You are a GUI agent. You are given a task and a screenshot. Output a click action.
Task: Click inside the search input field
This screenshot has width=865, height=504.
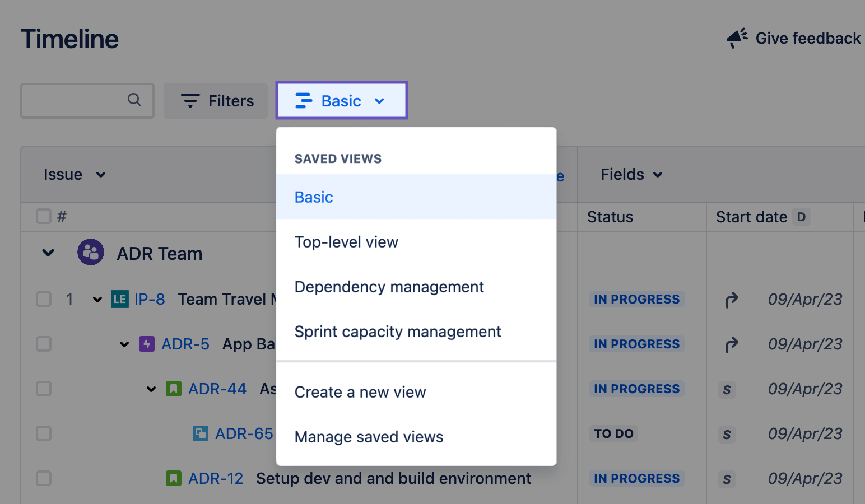[78, 100]
